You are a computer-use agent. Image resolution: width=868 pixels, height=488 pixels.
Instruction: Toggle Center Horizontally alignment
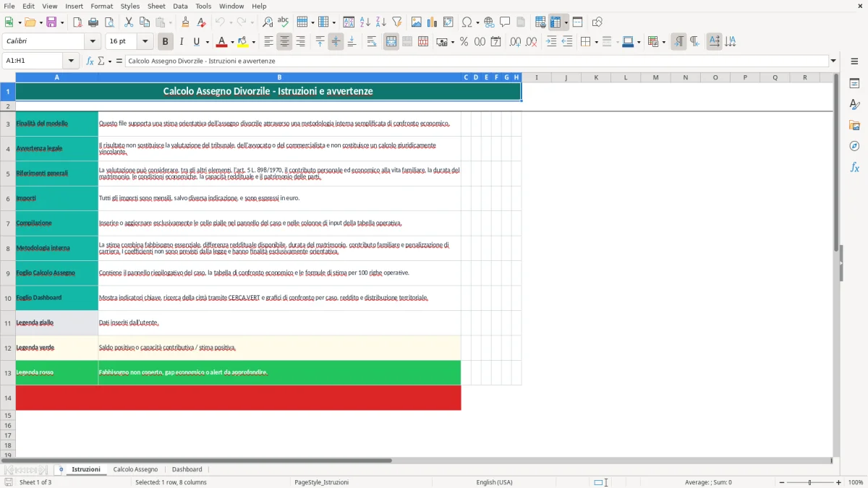point(284,42)
